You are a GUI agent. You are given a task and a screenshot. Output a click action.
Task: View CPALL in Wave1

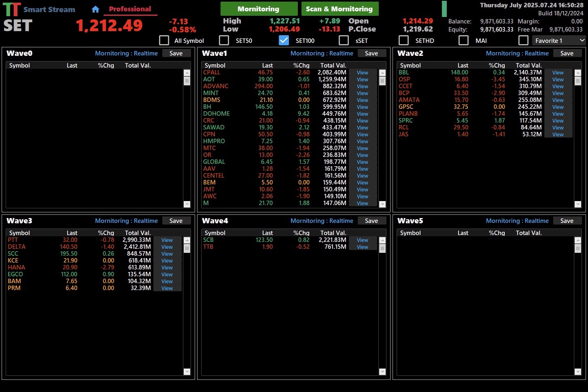(x=363, y=73)
